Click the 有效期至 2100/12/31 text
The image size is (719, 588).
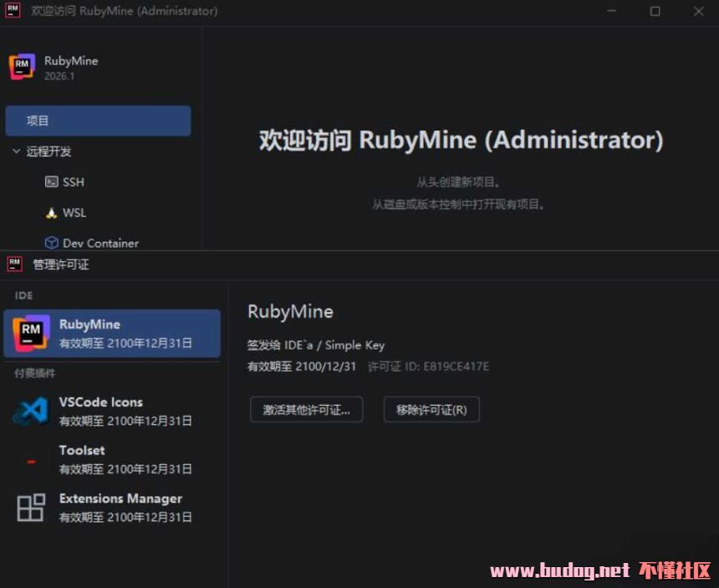[302, 366]
